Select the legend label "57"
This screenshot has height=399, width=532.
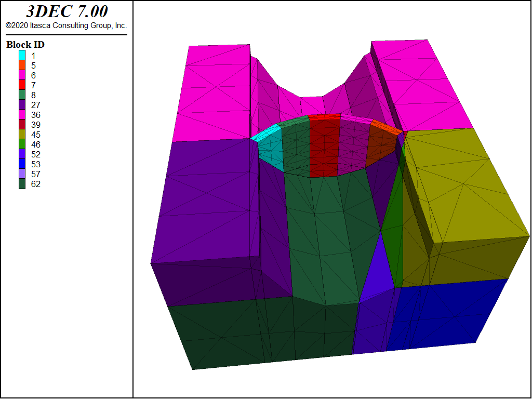(x=36, y=174)
